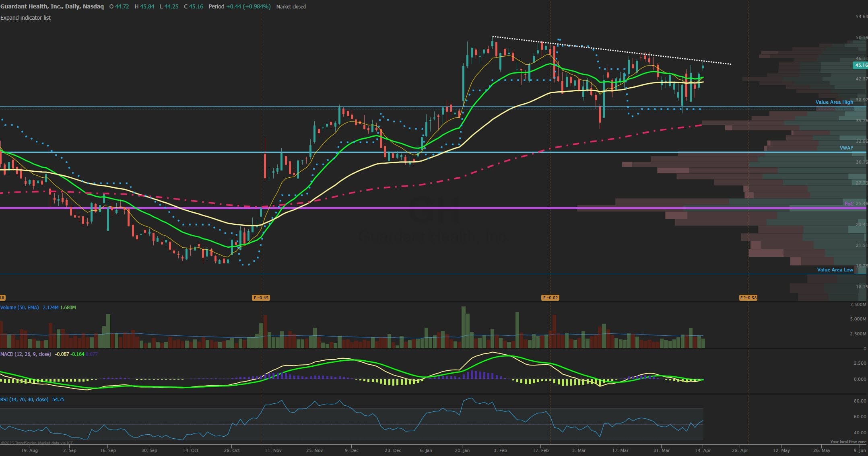Click the 38.92 price axis label
Viewport: 868px width, 456px height.
coord(862,100)
